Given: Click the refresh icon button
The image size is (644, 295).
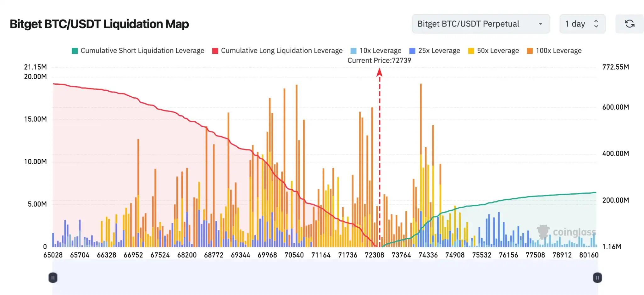Looking at the screenshot, I should click(x=629, y=24).
